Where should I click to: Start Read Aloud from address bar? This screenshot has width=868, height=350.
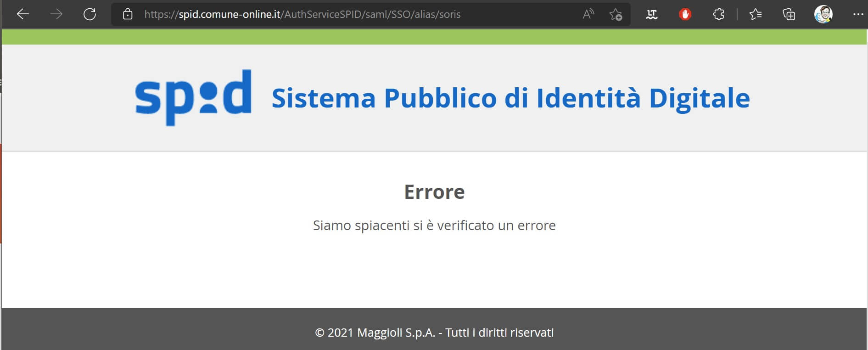coord(588,14)
